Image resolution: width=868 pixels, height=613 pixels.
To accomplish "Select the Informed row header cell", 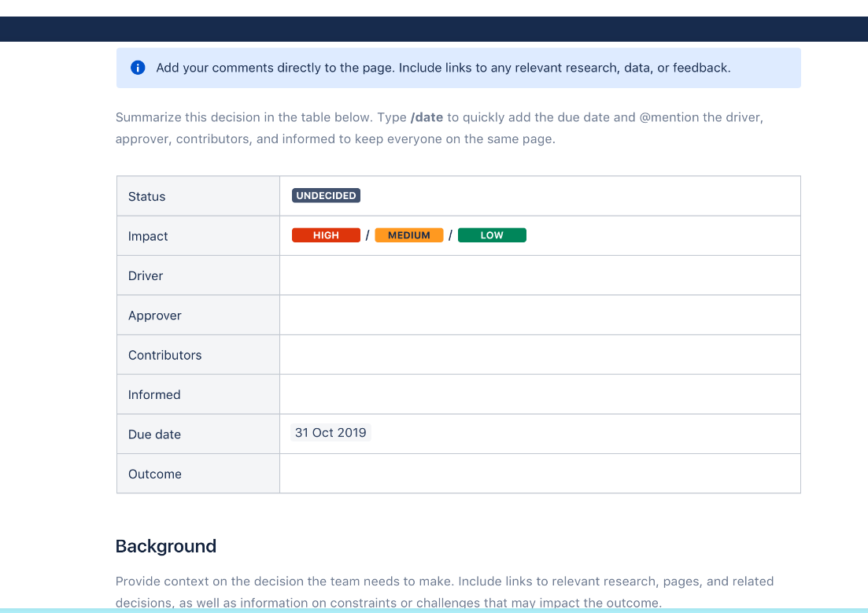I will click(198, 394).
